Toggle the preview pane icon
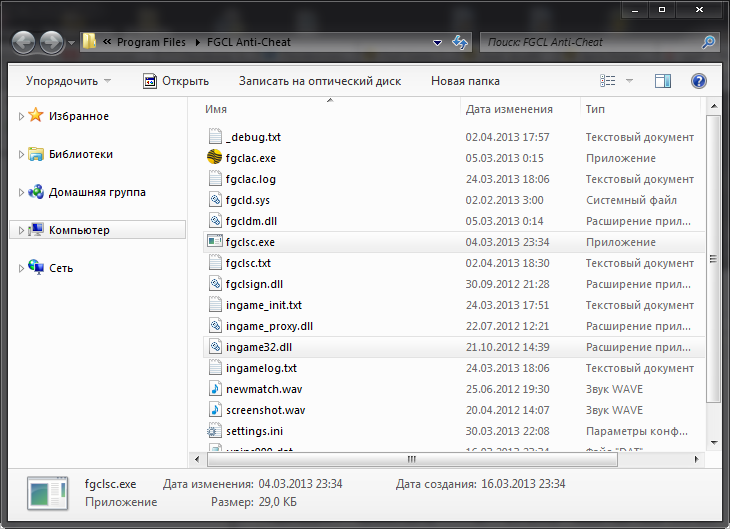 tap(662, 81)
